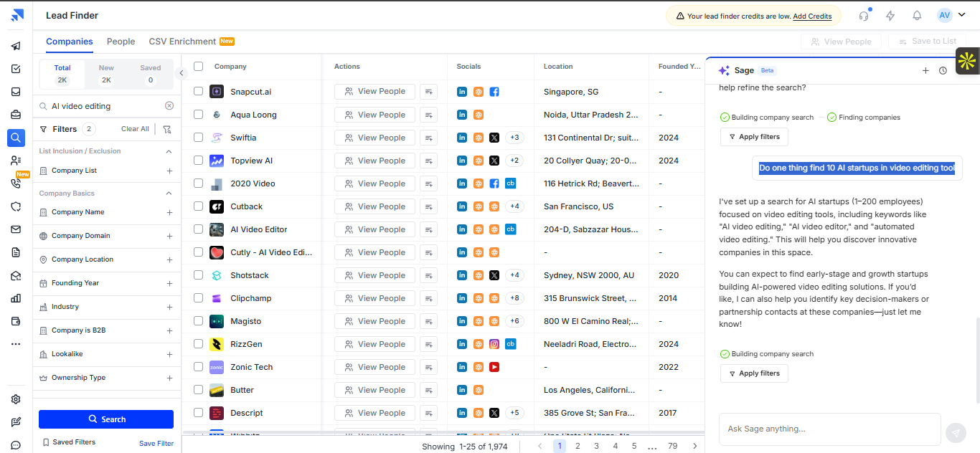
Task: Check the Descript row checkbox
Action: tap(199, 412)
